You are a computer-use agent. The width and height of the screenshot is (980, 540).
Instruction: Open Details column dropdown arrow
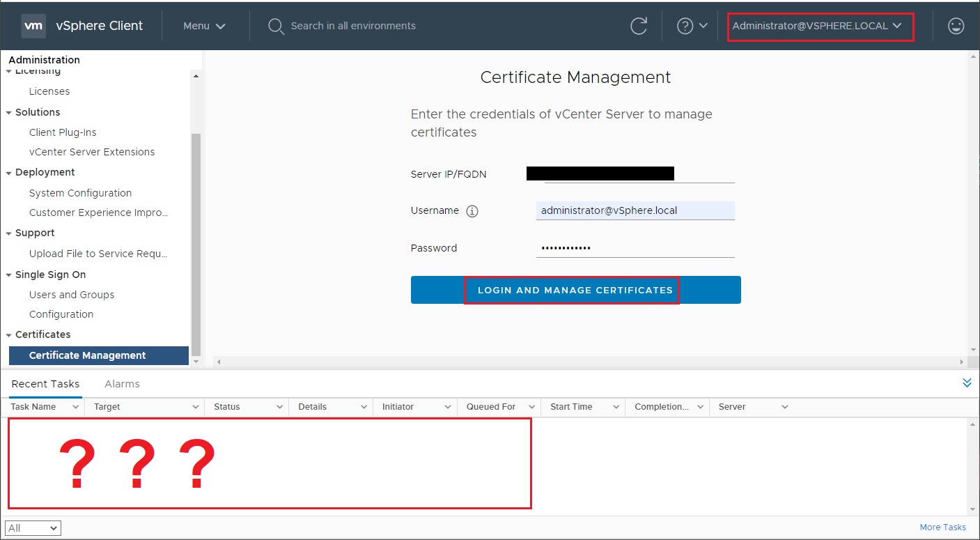364,407
